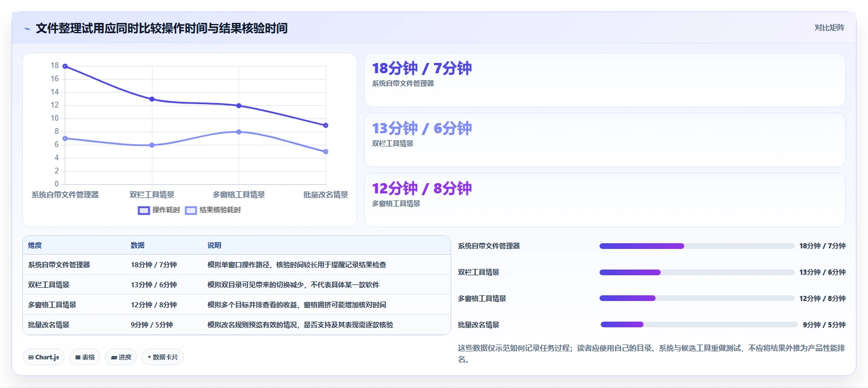This screenshot has width=868, height=388.
Task: Click table cell 批量改名情景
Action: pyautogui.click(x=49, y=324)
